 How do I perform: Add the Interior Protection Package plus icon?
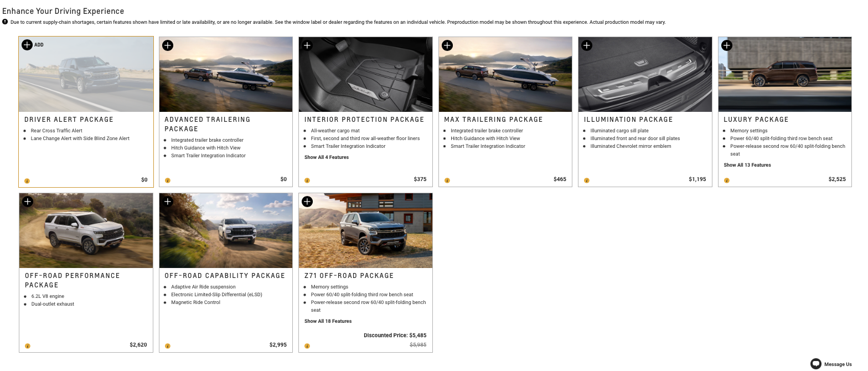pos(307,45)
